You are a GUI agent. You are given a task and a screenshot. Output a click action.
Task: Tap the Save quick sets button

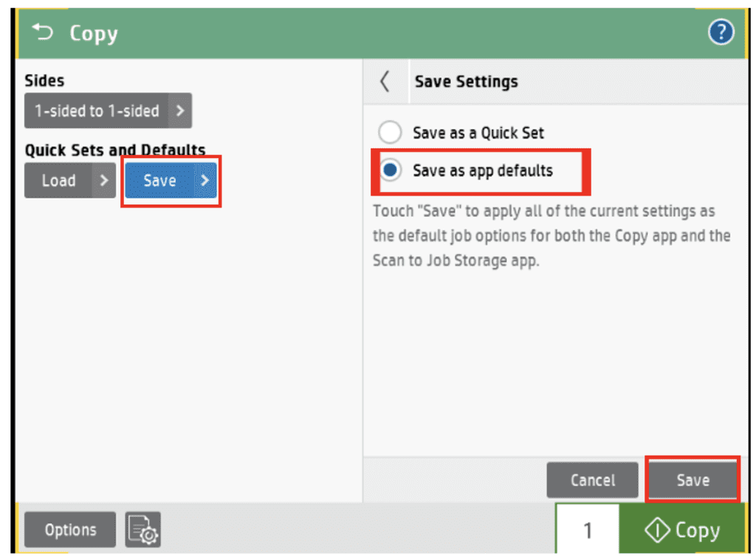point(166,180)
